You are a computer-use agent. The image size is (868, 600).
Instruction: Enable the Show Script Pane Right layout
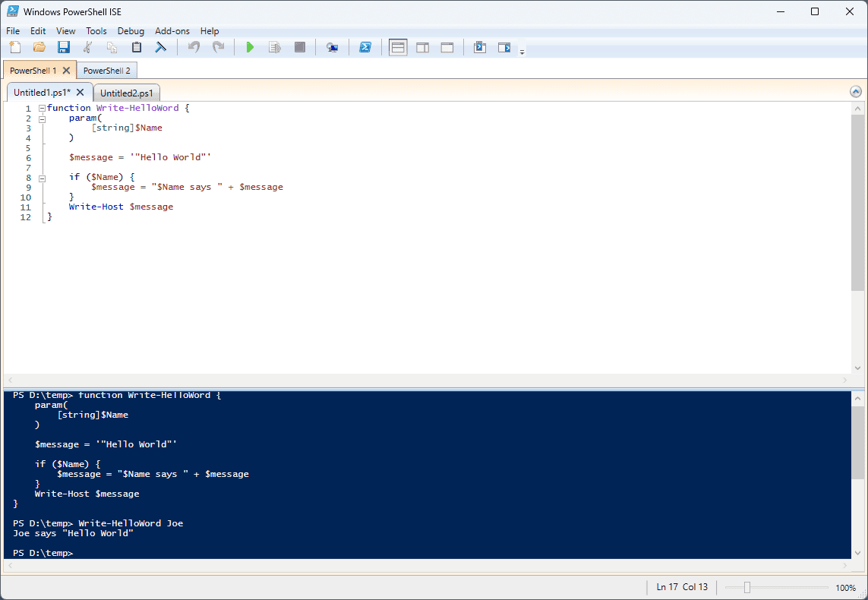pyautogui.click(x=422, y=47)
